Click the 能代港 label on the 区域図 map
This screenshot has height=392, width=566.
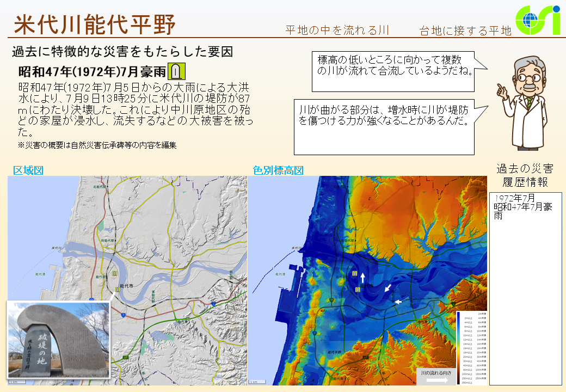pos(40,274)
